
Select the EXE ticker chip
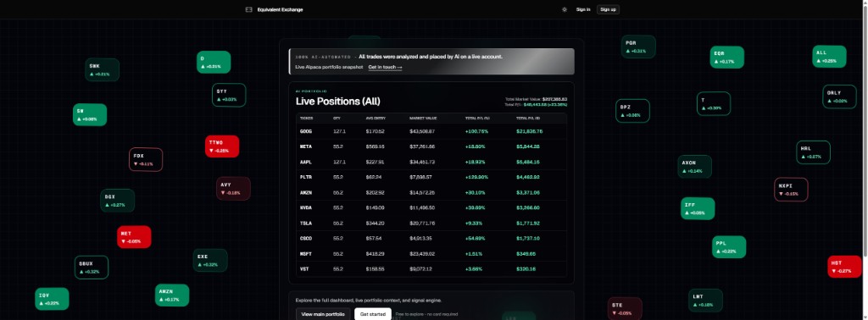pos(210,260)
